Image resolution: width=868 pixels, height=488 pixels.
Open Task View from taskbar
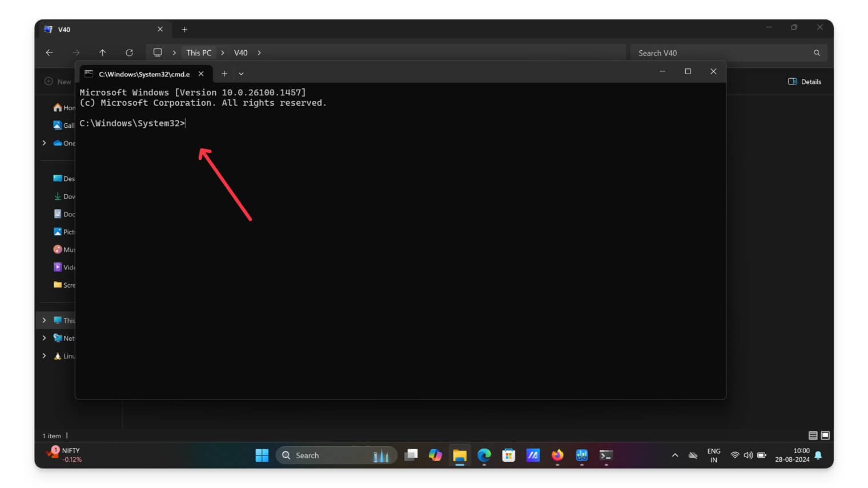411,455
